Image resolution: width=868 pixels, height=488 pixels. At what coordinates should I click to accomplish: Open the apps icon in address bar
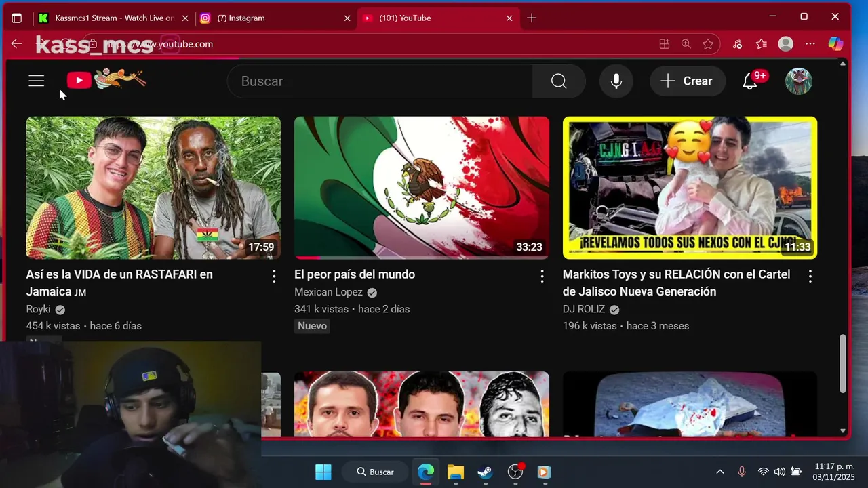click(x=665, y=44)
